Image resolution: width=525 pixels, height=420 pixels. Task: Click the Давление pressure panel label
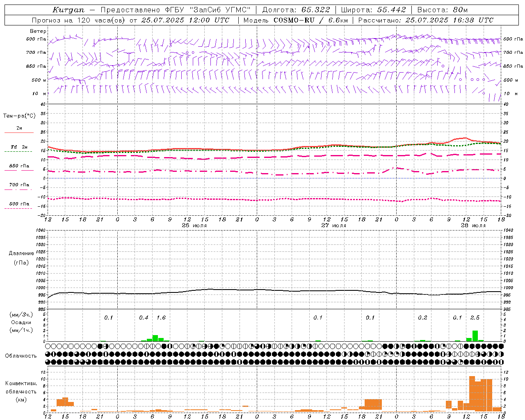click(x=21, y=253)
